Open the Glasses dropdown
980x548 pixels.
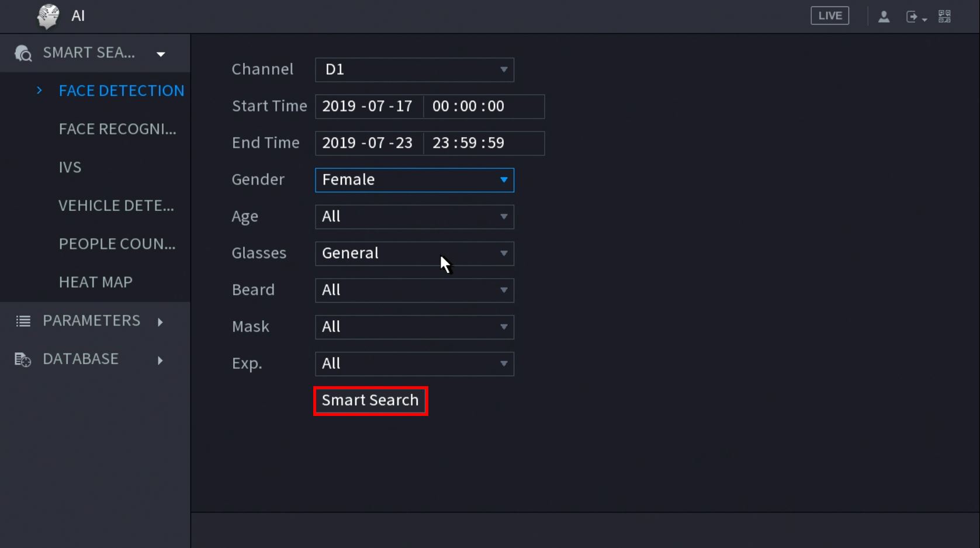coord(414,254)
